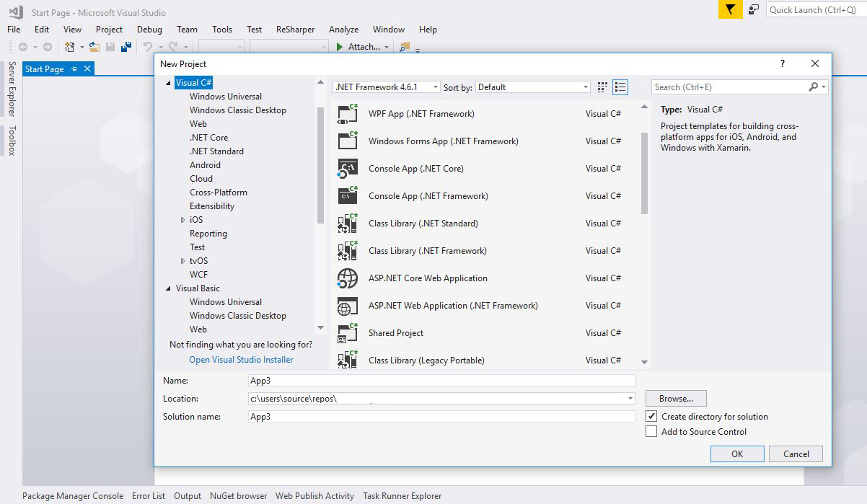The width and height of the screenshot is (867, 504).
Task: Open the Debug menu
Action: (x=149, y=30)
